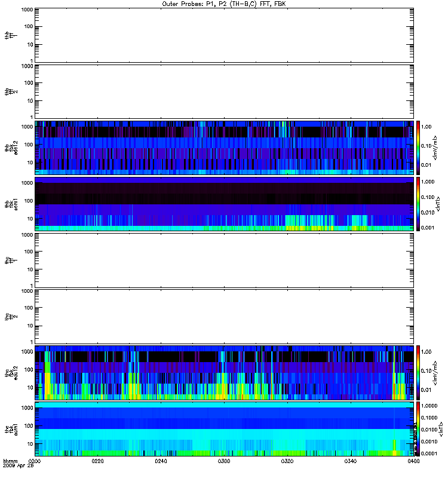
Task: Select the thb fbk scm1 color bar
Action: tap(418, 204)
